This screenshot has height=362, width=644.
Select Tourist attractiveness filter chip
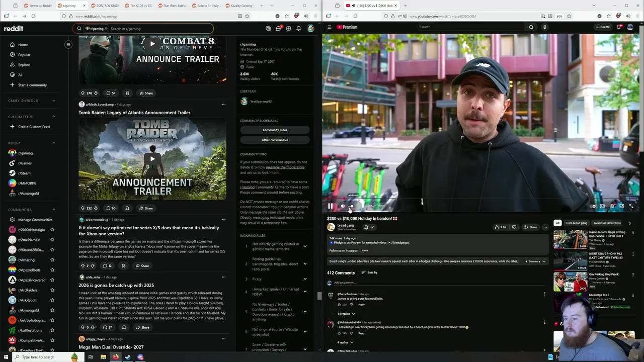tap(607, 223)
